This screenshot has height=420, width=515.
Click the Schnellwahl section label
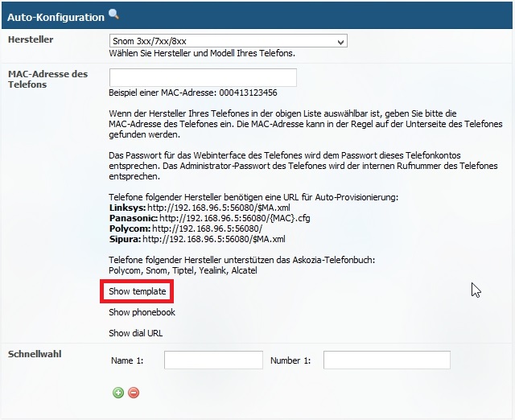click(x=35, y=354)
